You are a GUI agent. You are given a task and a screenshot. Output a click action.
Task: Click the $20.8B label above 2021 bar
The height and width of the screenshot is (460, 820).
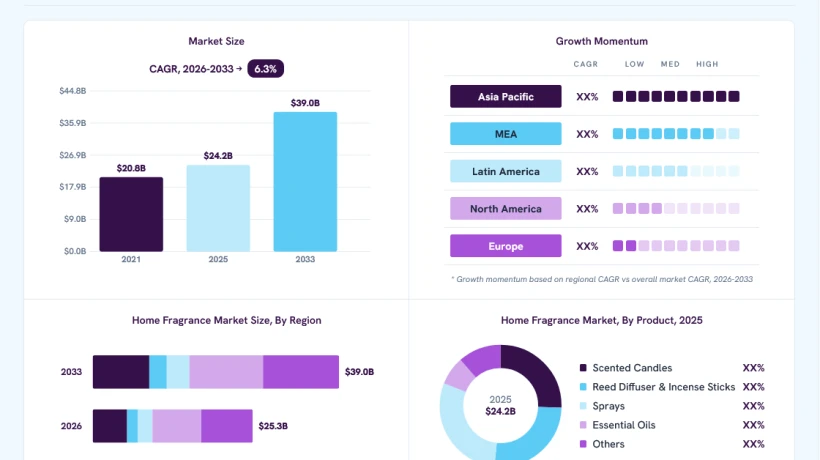click(131, 168)
